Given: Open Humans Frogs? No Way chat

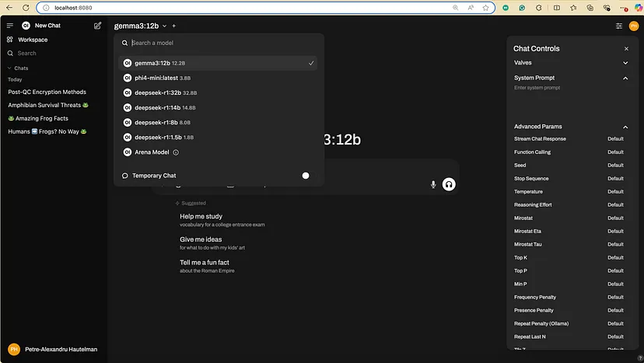Looking at the screenshot, I should [47, 131].
